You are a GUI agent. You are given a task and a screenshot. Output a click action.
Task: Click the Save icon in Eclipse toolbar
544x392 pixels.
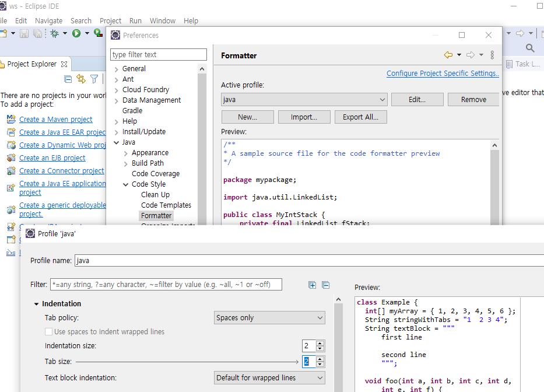pyautogui.click(x=24, y=34)
